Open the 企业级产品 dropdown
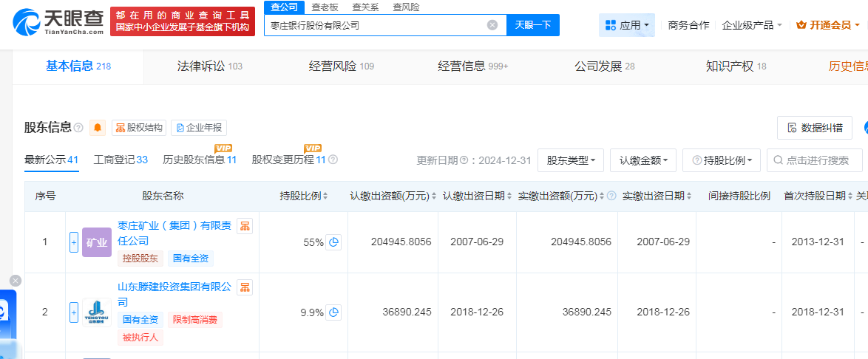This screenshot has width=868, height=359. tap(752, 25)
